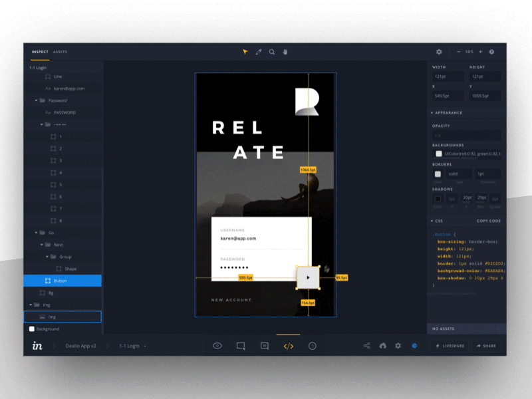Image resolution: width=532 pixels, height=399 pixels.
Task: Select the Line layer
Action: click(x=63, y=76)
